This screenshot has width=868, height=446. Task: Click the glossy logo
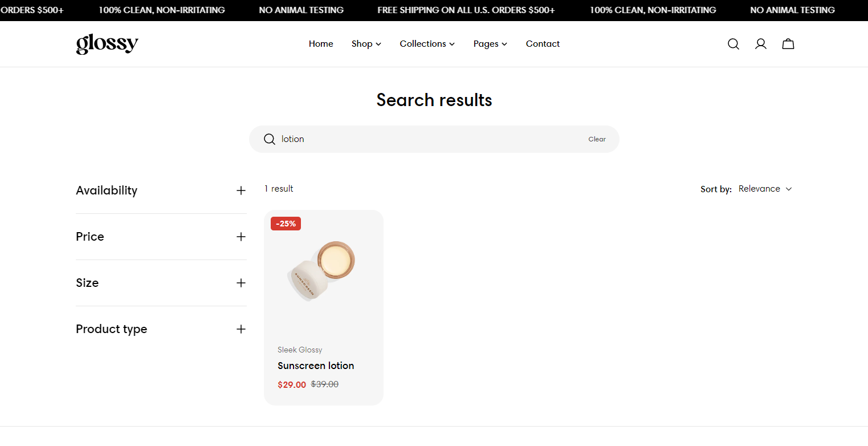[107, 44]
